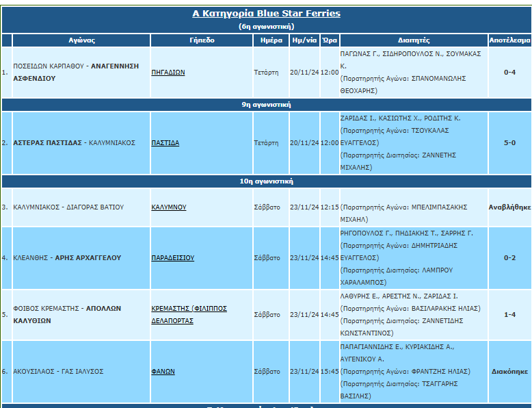The height and width of the screenshot is (408, 532).
Task: Click row number 2. cell
Action: click(7, 143)
